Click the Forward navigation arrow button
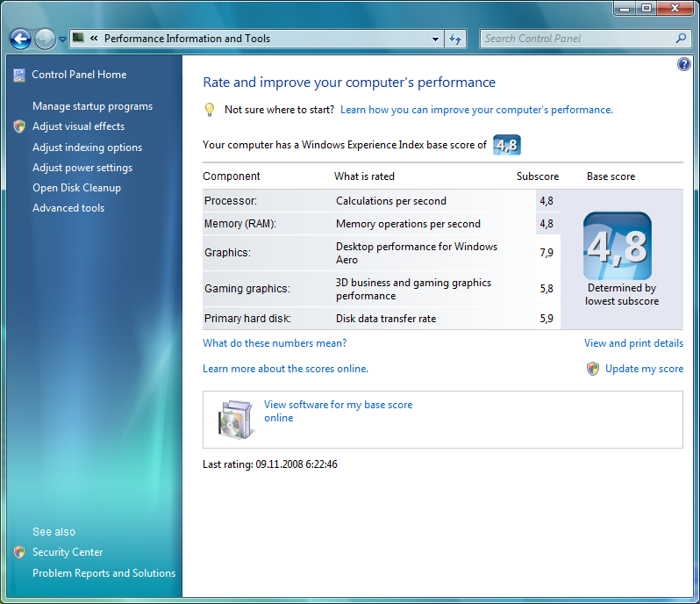The image size is (700, 604). (x=45, y=39)
